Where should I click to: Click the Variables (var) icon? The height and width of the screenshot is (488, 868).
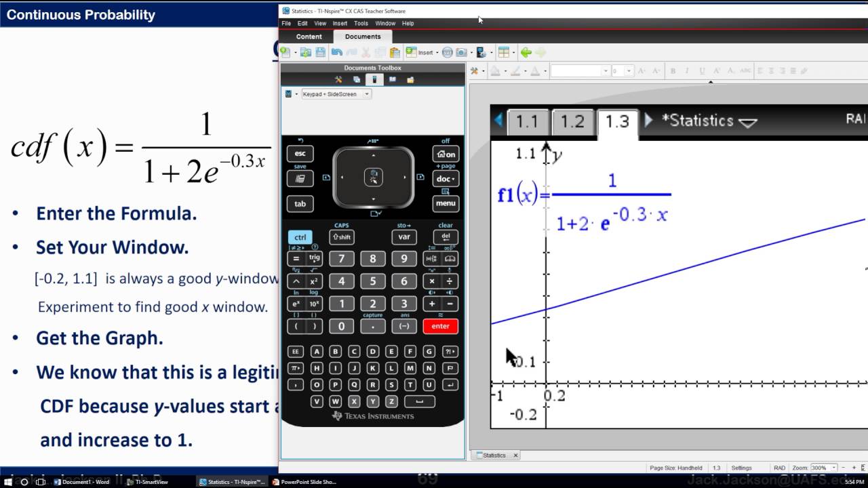448,52
